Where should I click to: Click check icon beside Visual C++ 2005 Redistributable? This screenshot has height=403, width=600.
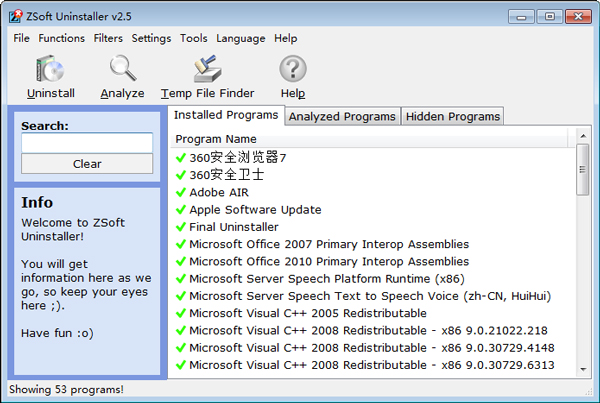181,313
